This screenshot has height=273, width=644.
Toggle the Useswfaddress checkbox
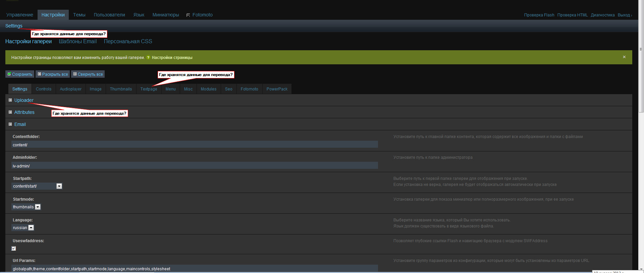coord(14,249)
